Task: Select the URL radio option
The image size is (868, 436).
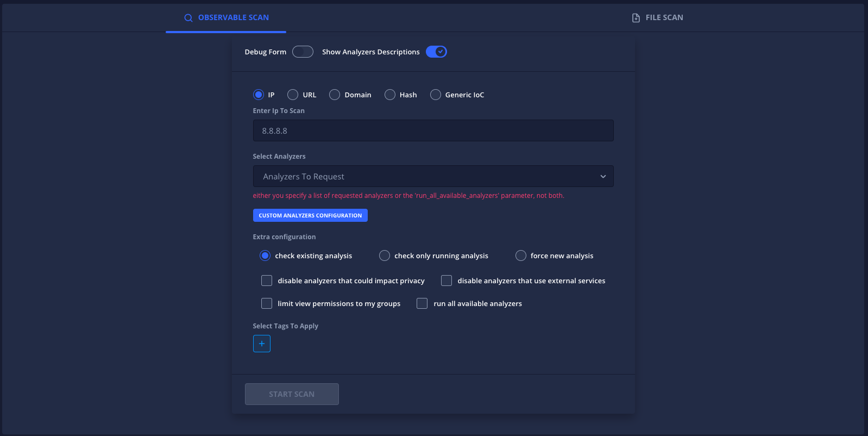Action: (x=293, y=95)
